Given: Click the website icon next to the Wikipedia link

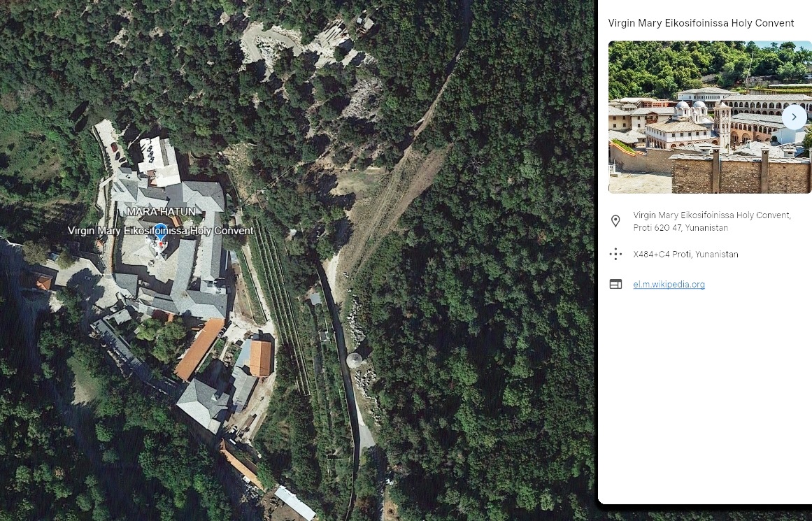Looking at the screenshot, I should [615, 285].
